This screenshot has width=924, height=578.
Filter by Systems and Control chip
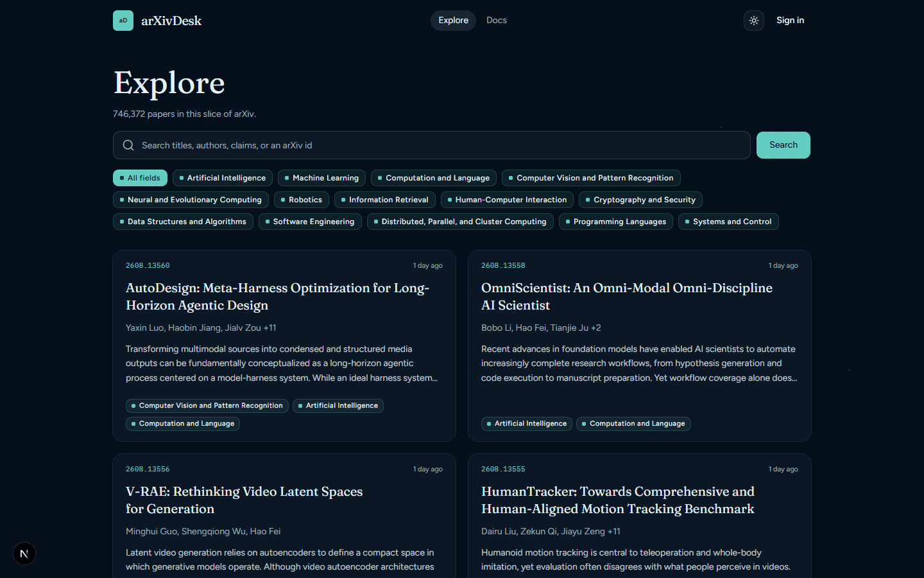point(729,222)
